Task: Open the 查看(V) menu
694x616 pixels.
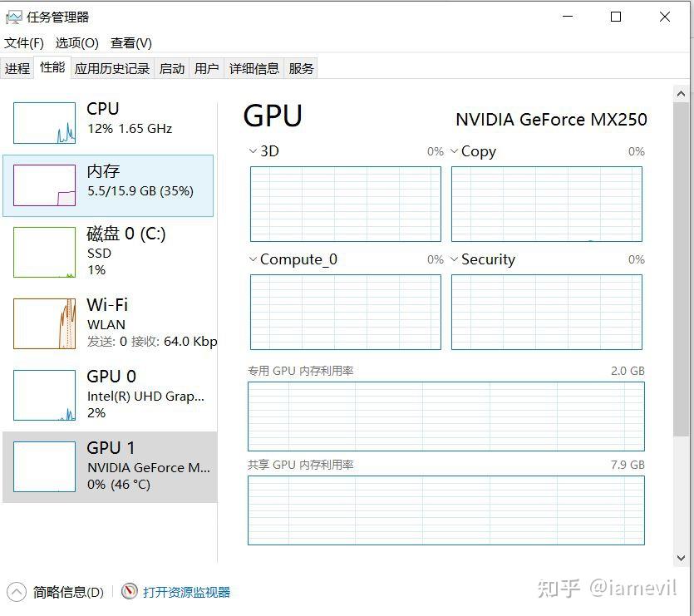Action: coord(131,43)
